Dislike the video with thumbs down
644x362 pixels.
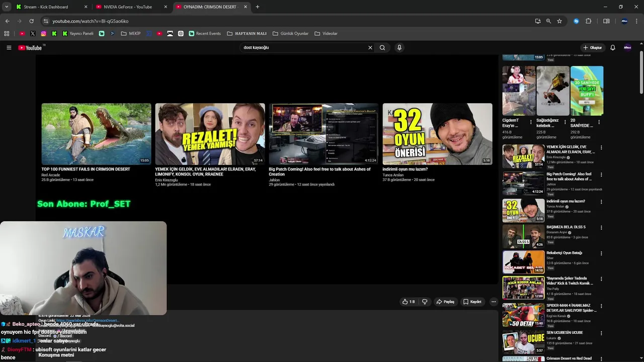click(425, 302)
